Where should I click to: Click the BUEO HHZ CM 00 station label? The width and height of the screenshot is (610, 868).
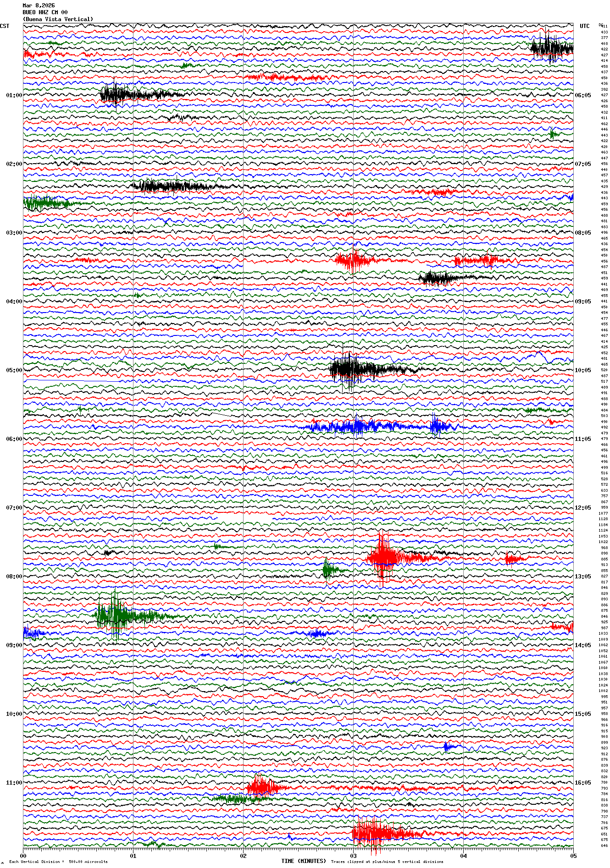pos(45,12)
